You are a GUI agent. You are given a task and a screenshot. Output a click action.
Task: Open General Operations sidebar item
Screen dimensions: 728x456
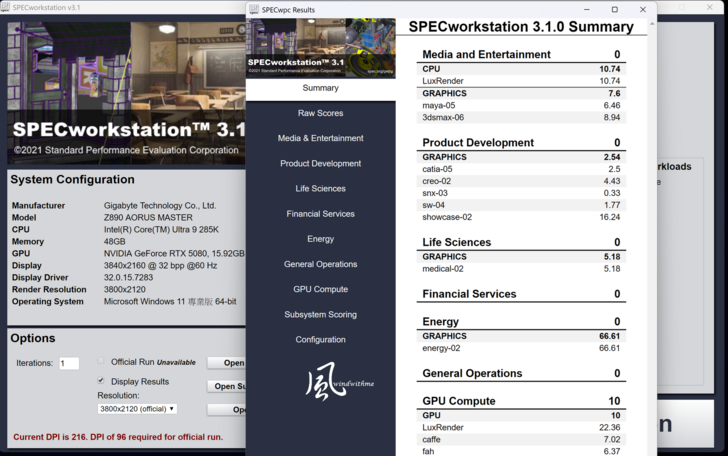point(320,264)
